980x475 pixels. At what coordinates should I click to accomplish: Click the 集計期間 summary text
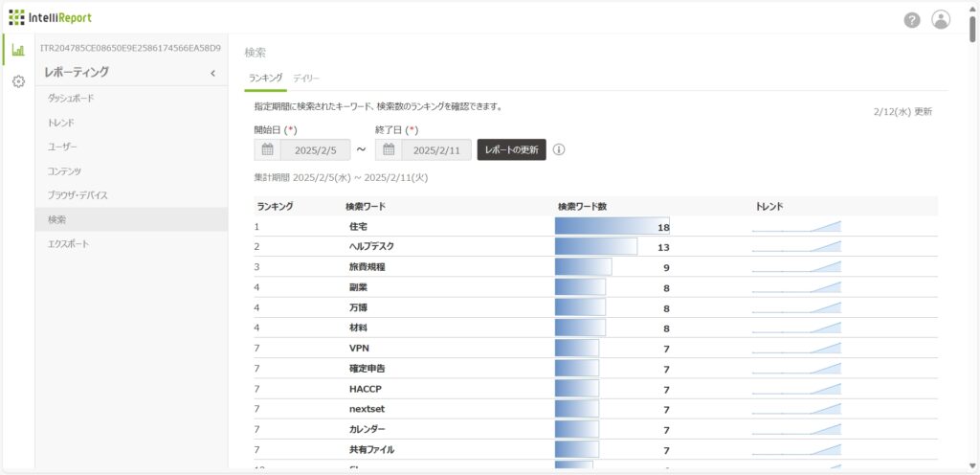coord(342,177)
